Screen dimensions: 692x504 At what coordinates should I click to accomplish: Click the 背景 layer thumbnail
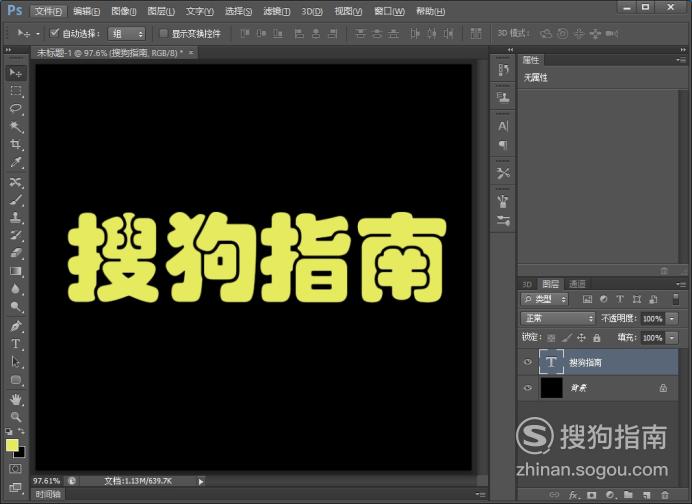click(552, 388)
